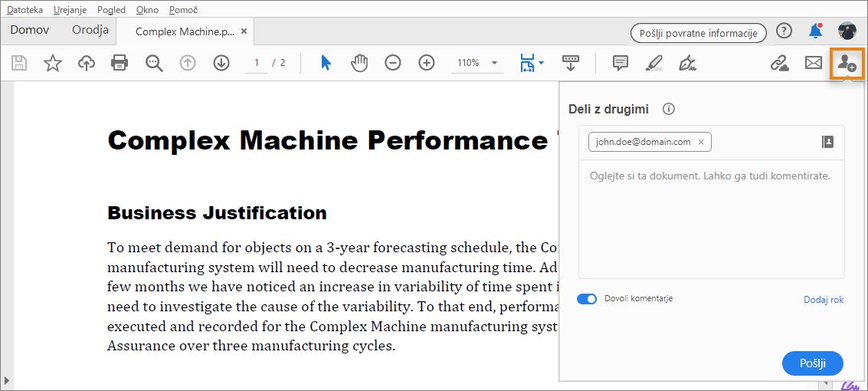The image size is (868, 391).
Task: Click Pošlji povratne informacije button
Action: pos(698,33)
